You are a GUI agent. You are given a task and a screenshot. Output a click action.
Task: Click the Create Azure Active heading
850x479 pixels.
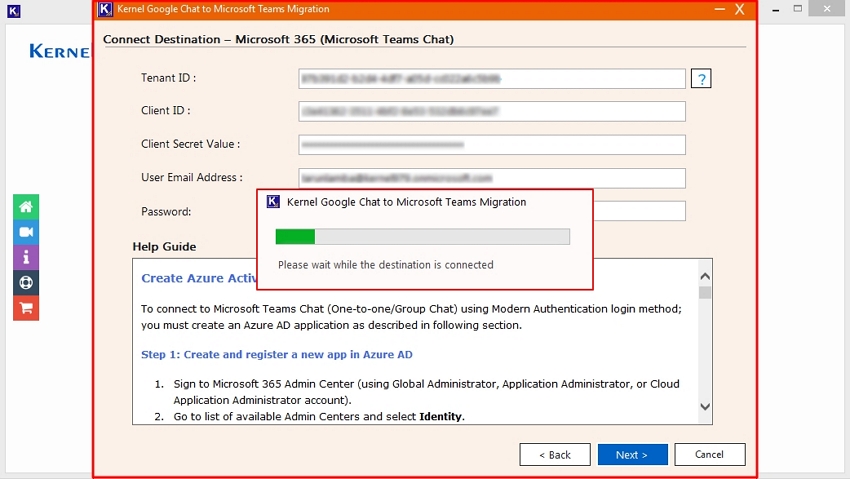pyautogui.click(x=198, y=278)
